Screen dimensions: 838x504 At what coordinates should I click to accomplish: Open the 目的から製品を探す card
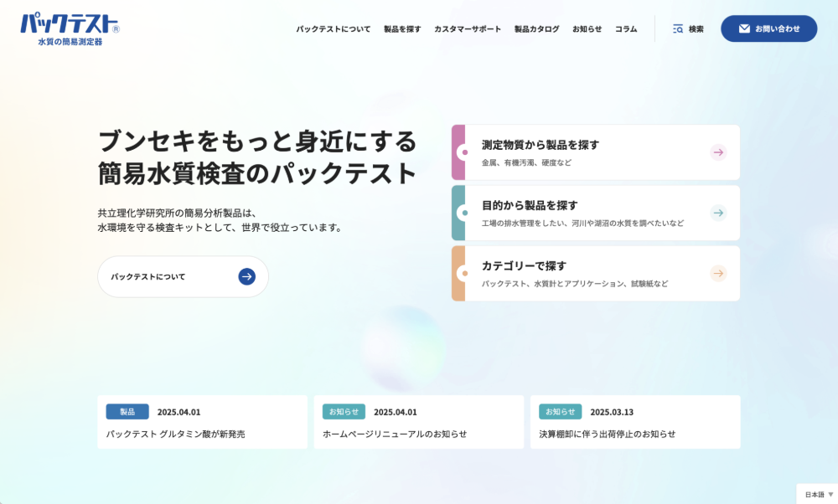point(595,213)
